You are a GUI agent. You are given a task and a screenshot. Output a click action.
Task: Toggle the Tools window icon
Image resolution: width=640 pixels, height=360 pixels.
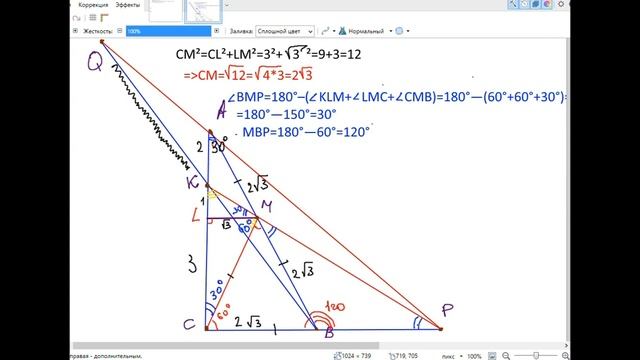[512, 4]
